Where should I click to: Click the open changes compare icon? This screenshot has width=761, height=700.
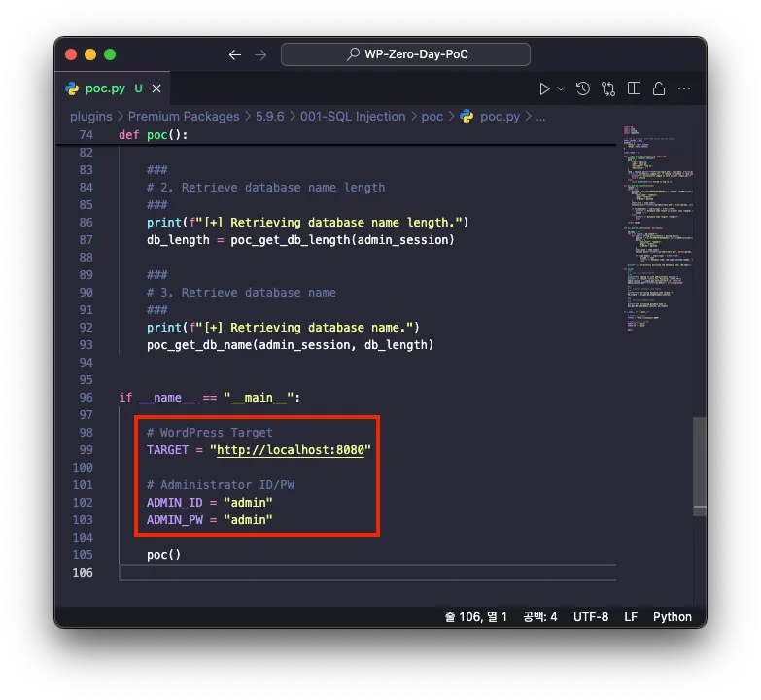(x=608, y=88)
